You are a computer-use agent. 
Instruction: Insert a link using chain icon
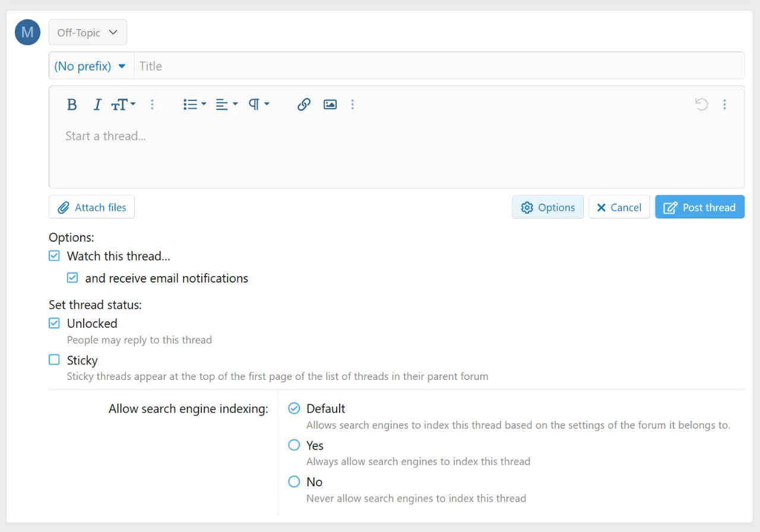pos(304,104)
